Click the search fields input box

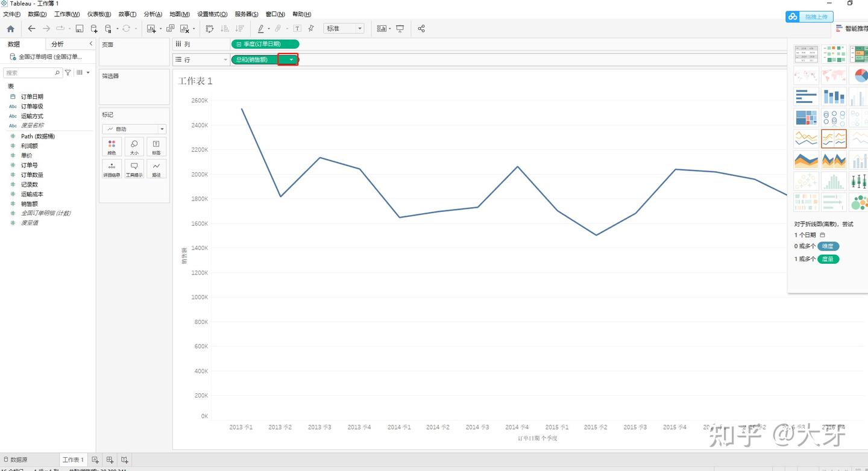33,72
